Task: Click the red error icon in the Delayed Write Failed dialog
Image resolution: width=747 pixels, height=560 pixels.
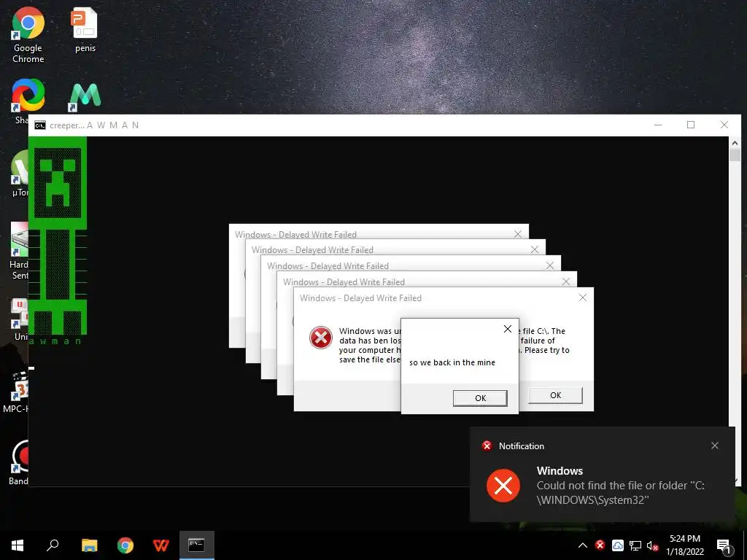Action: 321,338
